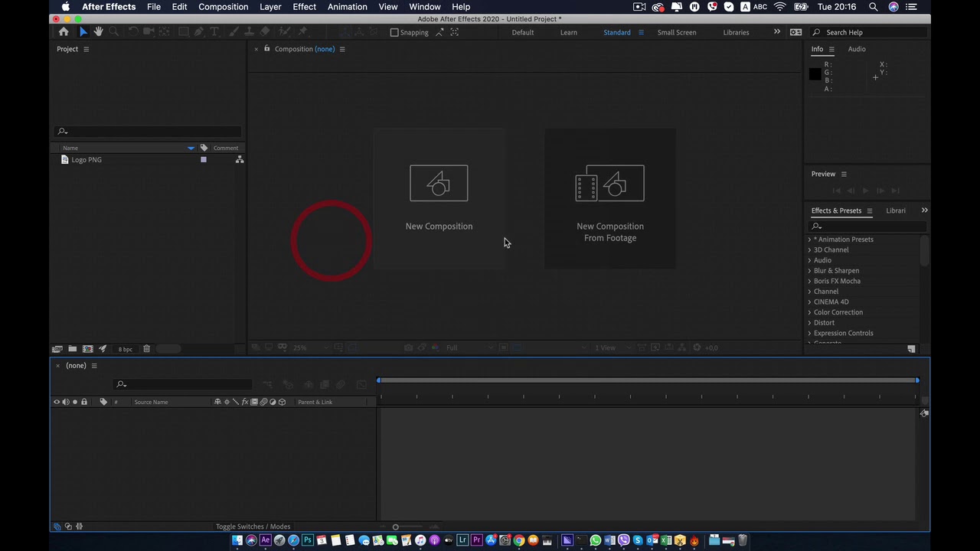Switch to the Learn workspace
Viewport: 980px width, 551px height.
[568, 32]
